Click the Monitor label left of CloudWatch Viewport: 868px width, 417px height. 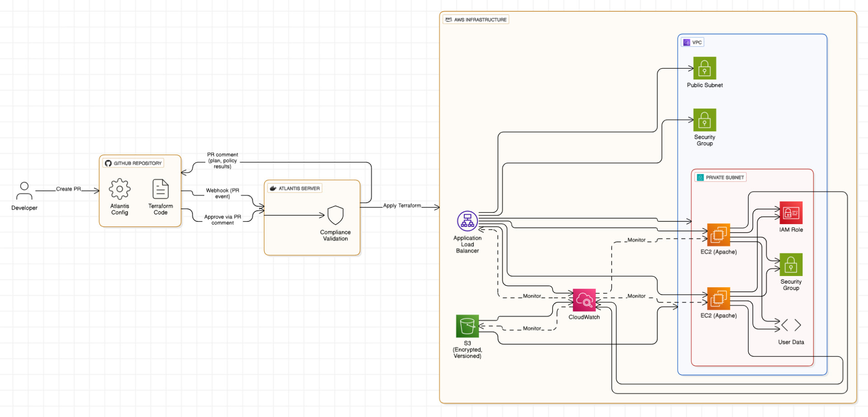pyautogui.click(x=532, y=296)
